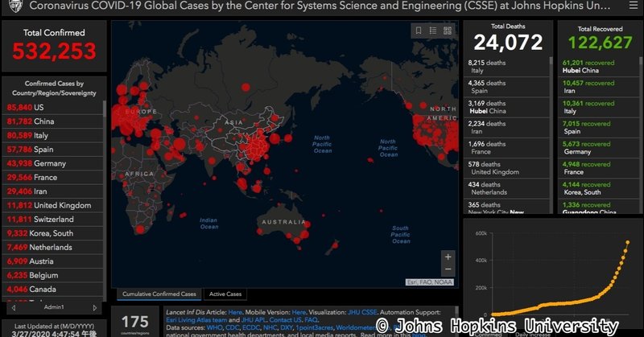The height and width of the screenshot is (337, 644).
Task: Click the 10,361 recovered Italy entry
Action: [599, 107]
